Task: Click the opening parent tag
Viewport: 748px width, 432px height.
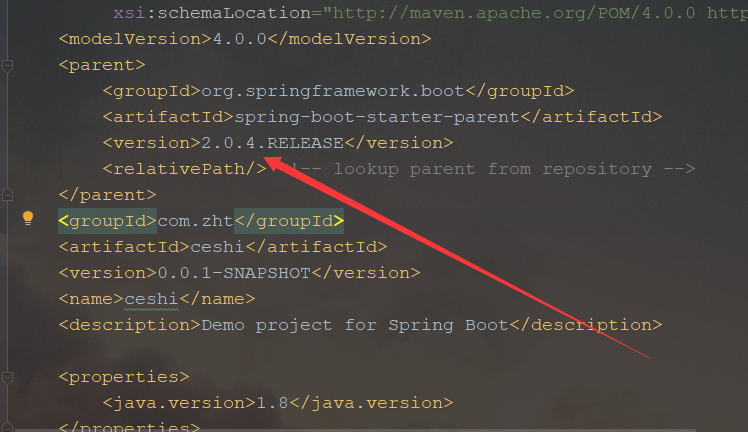Action: tap(102, 65)
